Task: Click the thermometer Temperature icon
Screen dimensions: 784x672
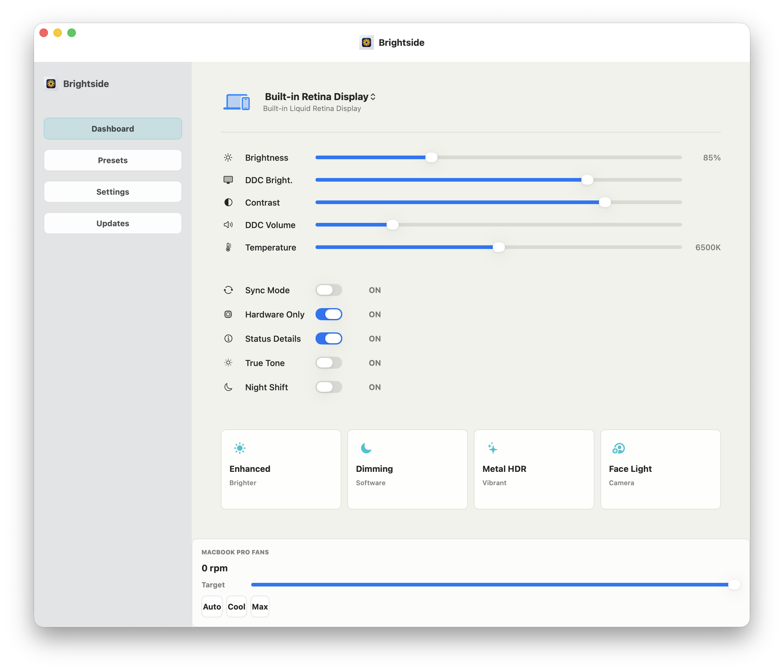Action: [228, 247]
